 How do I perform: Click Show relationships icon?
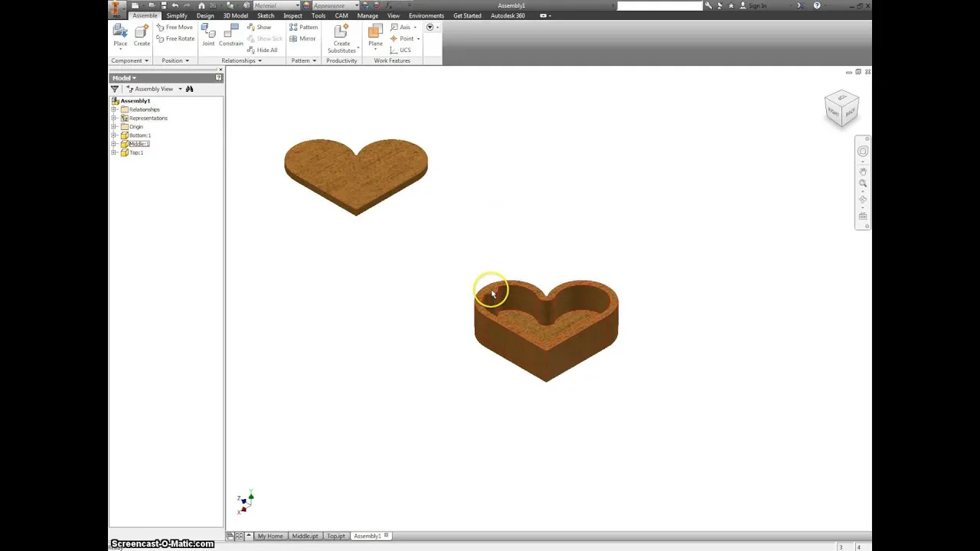[259, 28]
